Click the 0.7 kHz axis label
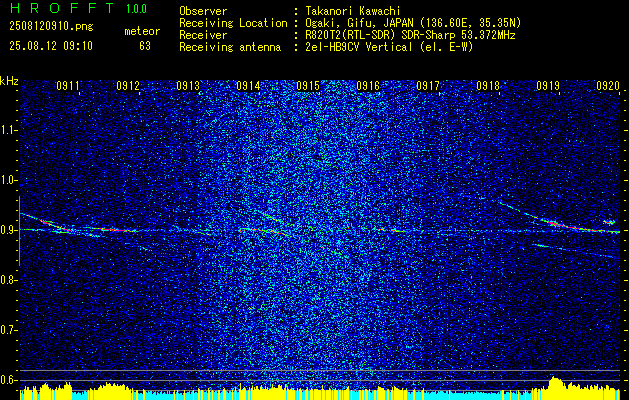The height and width of the screenshot is (400, 629). tap(8, 330)
